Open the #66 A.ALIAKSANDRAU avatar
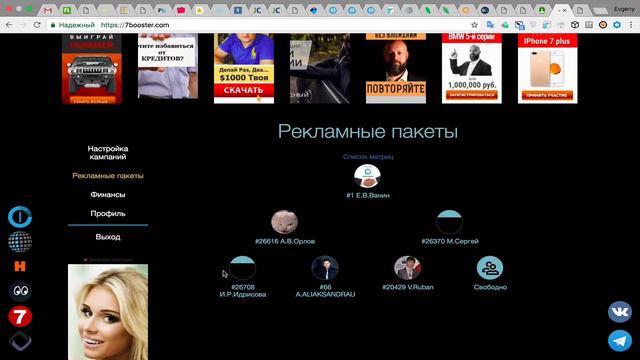 click(325, 268)
